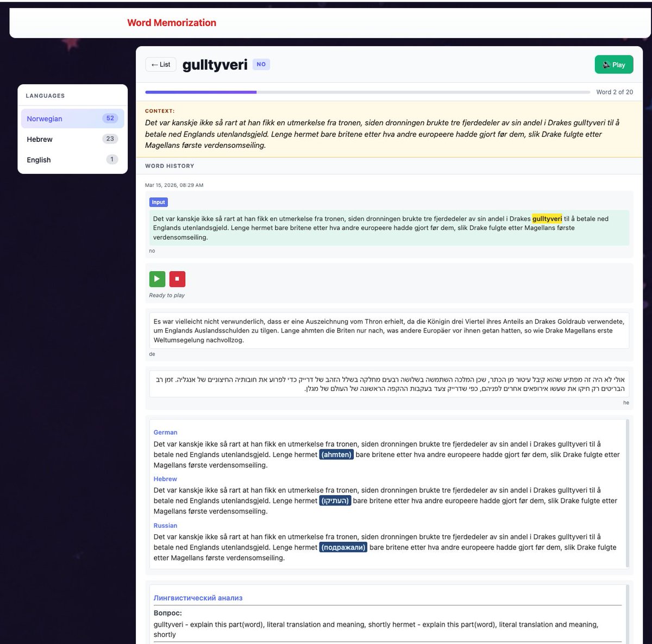Click the Вопрос: label

coord(168,613)
